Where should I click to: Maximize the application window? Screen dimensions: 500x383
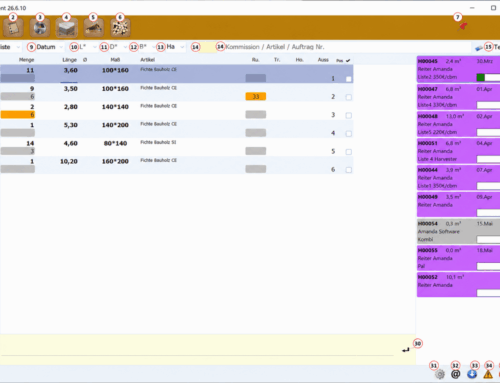point(493,8)
